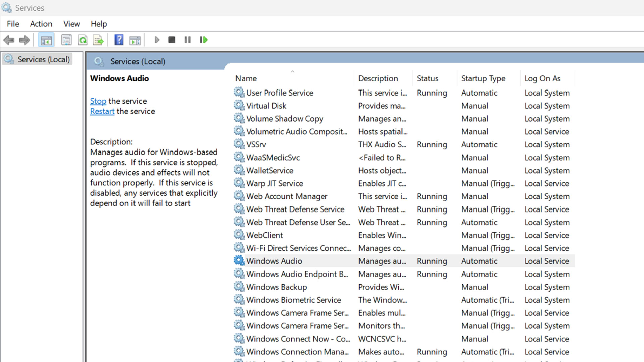Open the Properties toolbar icon
The width and height of the screenshot is (644, 362).
click(x=66, y=40)
